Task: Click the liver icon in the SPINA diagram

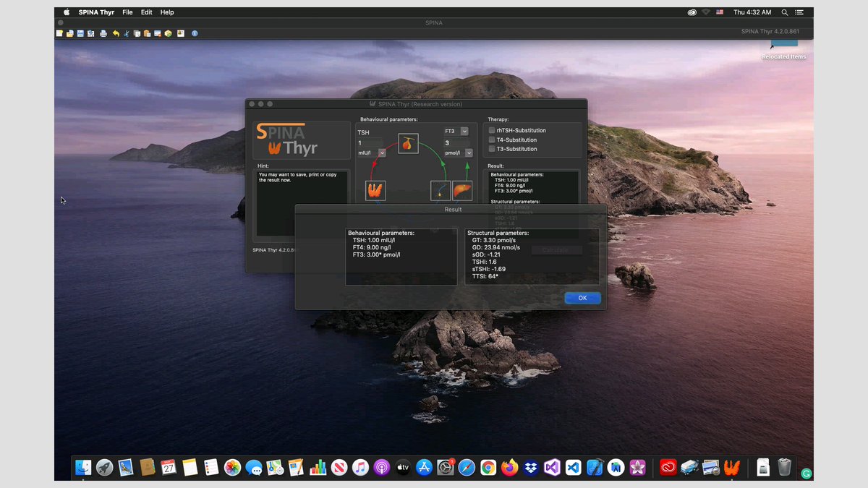Action: 462,191
